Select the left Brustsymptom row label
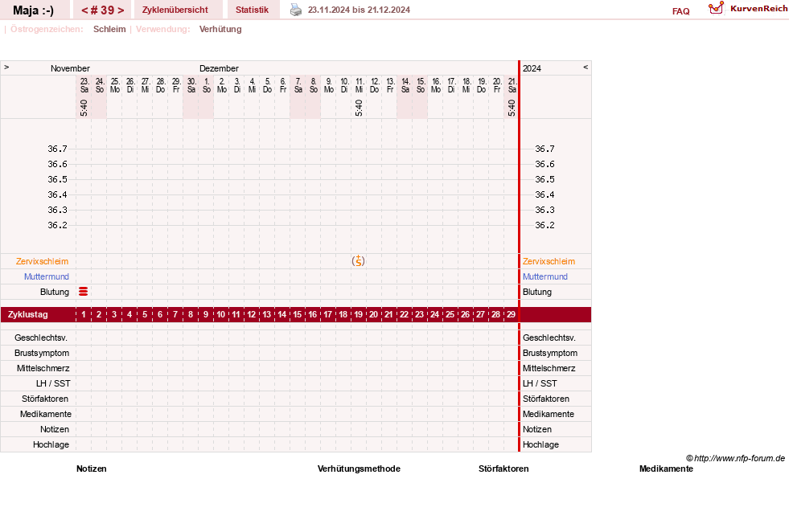Viewport: 789px width, 532px height. (42, 353)
